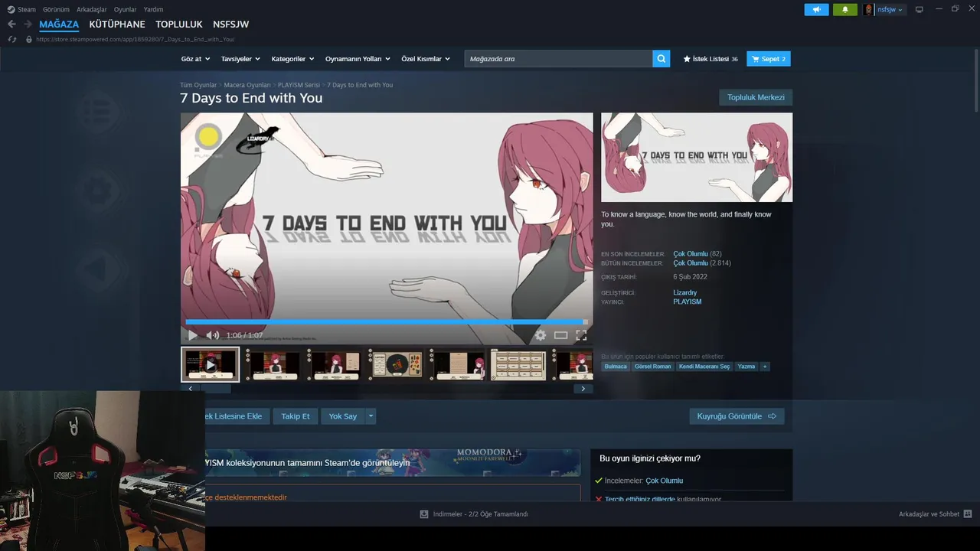Expand Oynamanın Yolları dropdown
The height and width of the screenshot is (551, 980).
(358, 59)
